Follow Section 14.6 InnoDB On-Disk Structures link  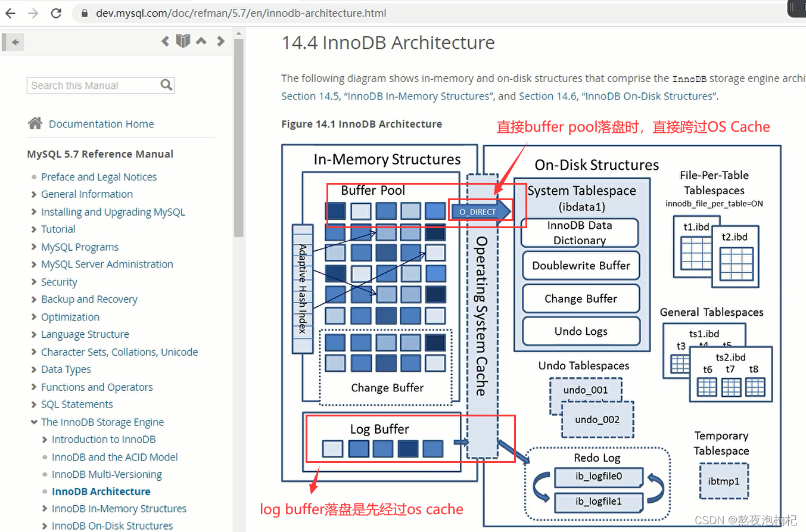click(x=618, y=96)
